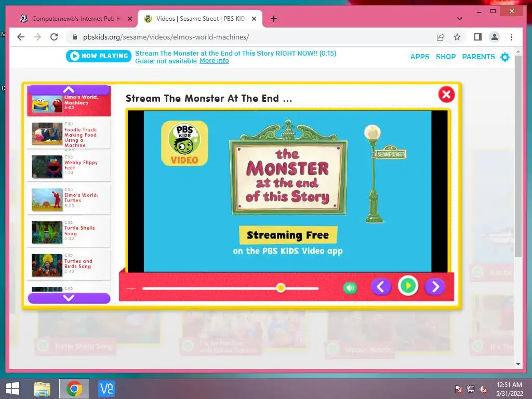Skip to next video with the purple right arrow
532x399 pixels.
(435, 287)
